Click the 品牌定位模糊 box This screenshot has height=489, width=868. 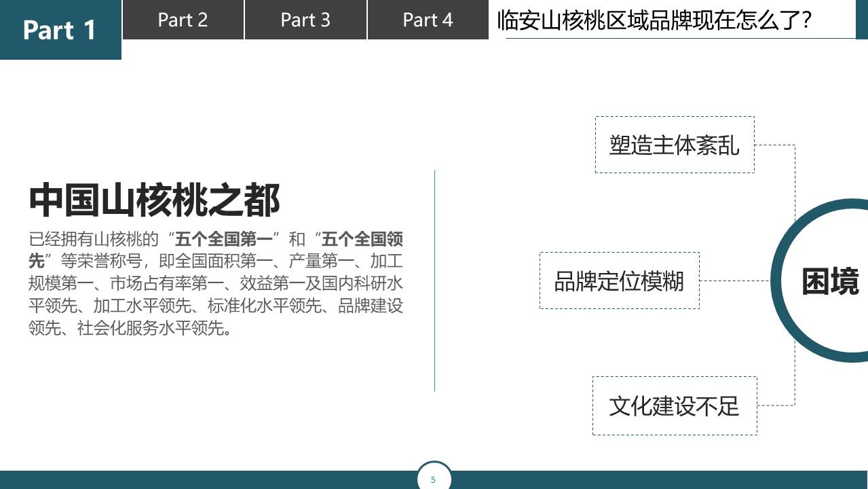pos(620,280)
